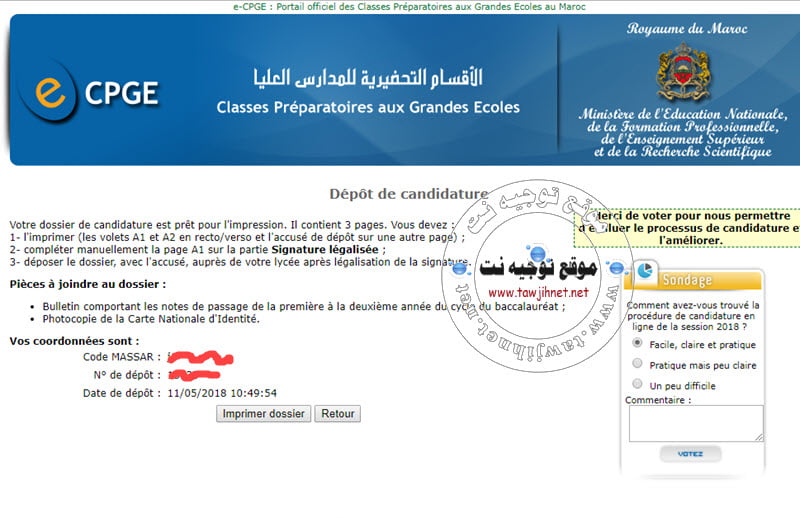
Task: Select 'Facile, claire et pratique' radio option
Action: click(x=637, y=343)
